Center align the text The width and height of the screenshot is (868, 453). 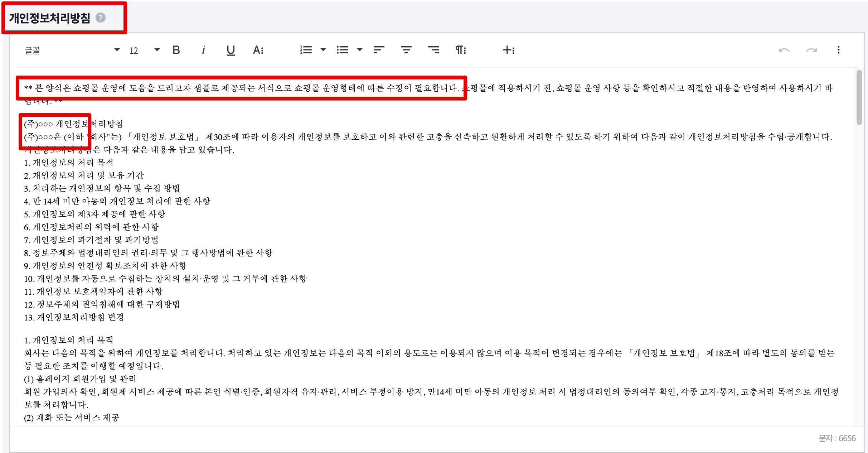click(x=406, y=50)
